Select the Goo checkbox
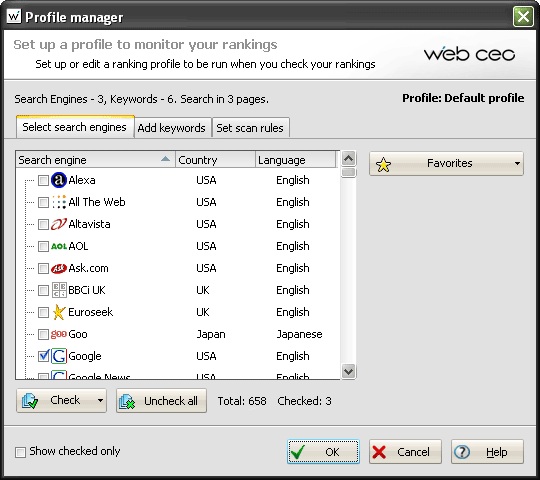The image size is (540, 480). coord(43,334)
